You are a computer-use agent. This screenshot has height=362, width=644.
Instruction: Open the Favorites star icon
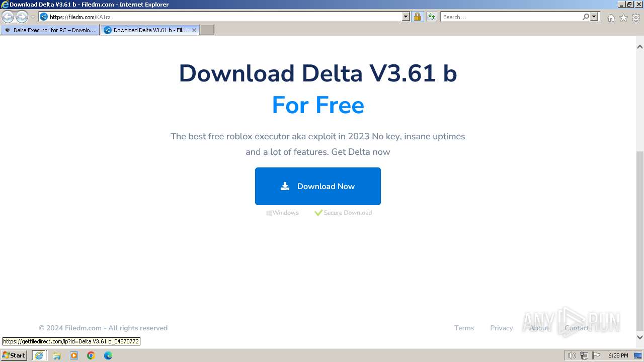click(623, 18)
